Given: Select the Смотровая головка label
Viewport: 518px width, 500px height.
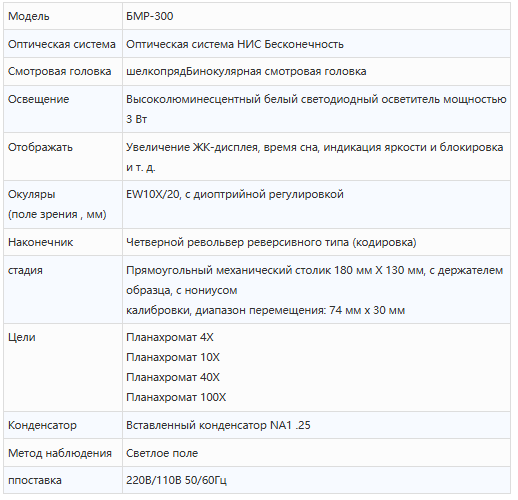Looking at the screenshot, I should click(x=59, y=71).
